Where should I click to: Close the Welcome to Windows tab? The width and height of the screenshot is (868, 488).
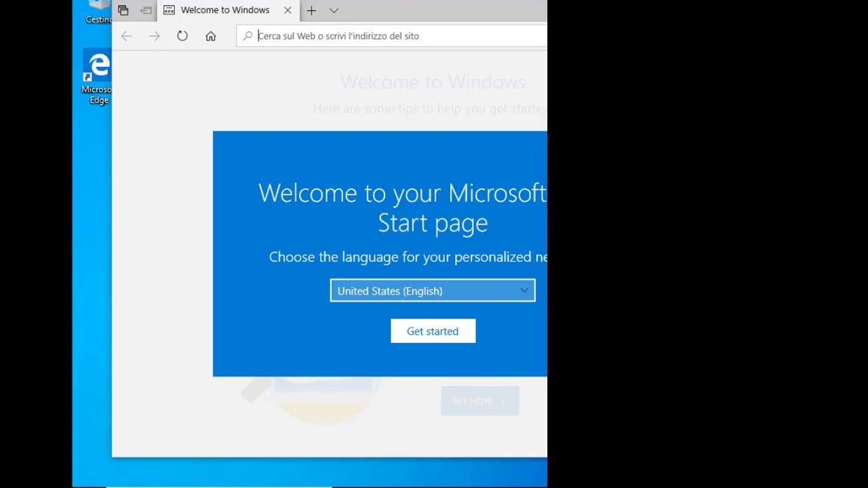coord(288,10)
